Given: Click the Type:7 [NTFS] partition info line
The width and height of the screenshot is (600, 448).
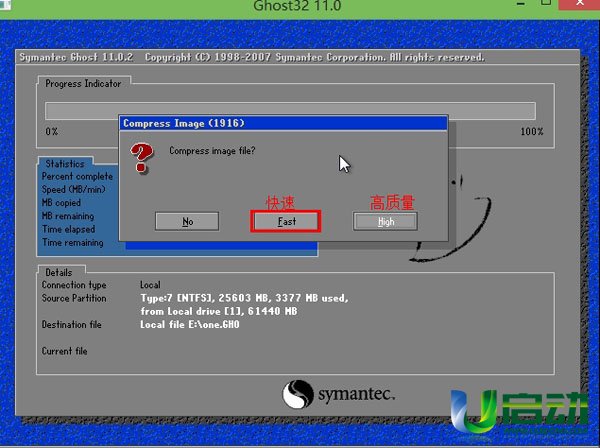Looking at the screenshot, I should [245, 298].
